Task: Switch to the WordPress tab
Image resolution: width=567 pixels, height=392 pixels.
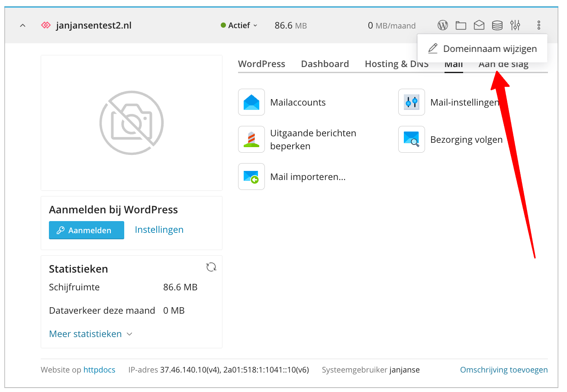Action: click(261, 64)
